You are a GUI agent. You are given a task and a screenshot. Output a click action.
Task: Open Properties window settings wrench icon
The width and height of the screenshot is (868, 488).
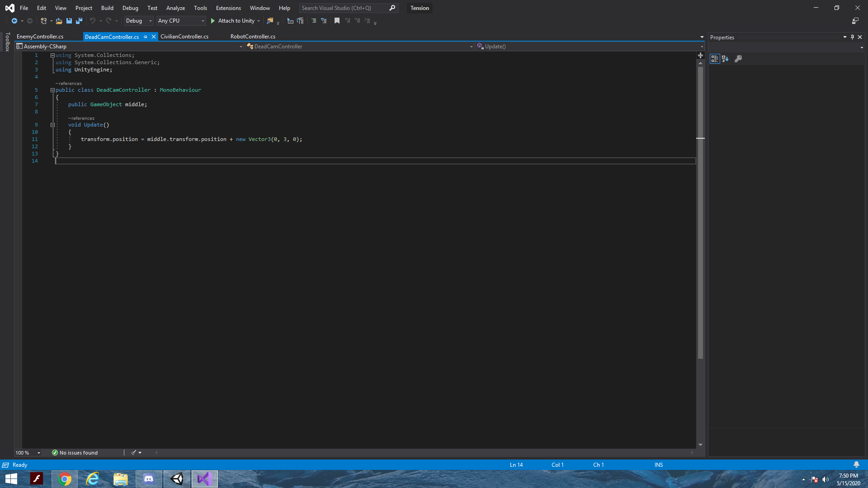739,59
